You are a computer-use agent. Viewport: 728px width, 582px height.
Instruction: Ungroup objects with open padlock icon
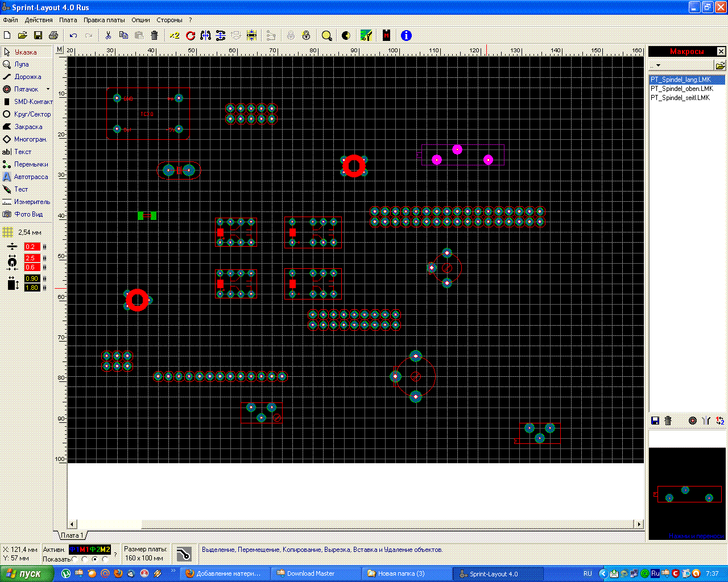[306, 35]
